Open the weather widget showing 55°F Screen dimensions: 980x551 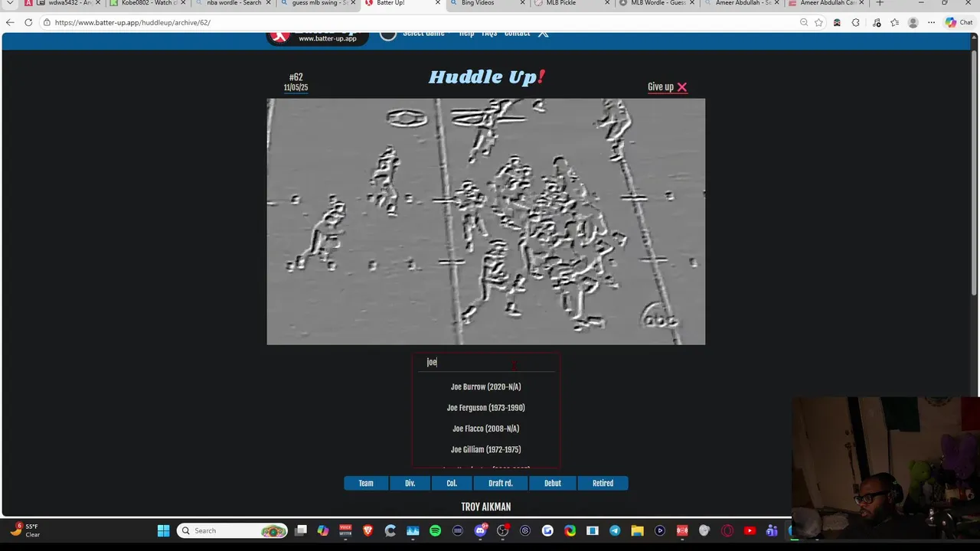click(x=25, y=530)
